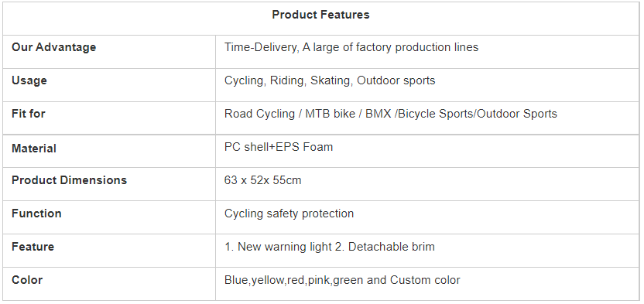Click the Time-Delivery factory production lines text

(351, 47)
